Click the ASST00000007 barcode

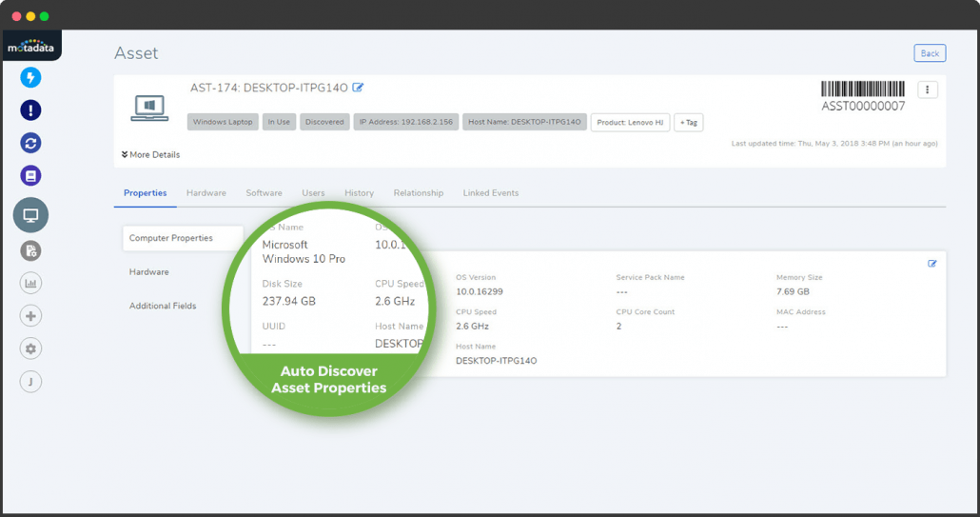tap(863, 96)
